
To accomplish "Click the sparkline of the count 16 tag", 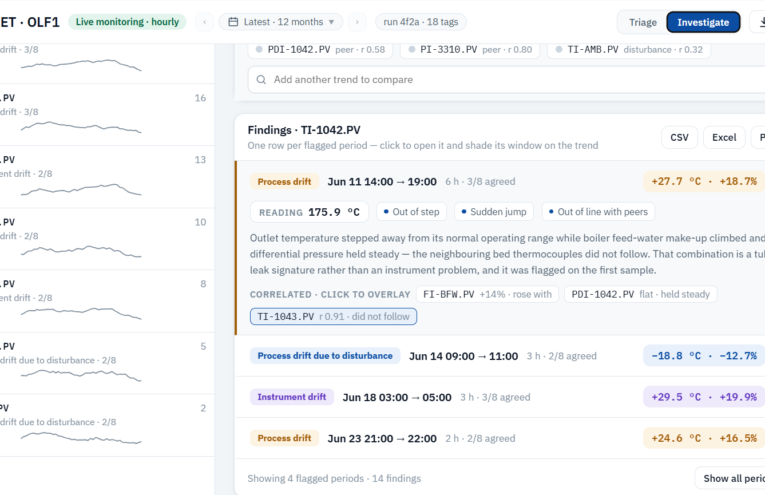I will click(x=81, y=127).
